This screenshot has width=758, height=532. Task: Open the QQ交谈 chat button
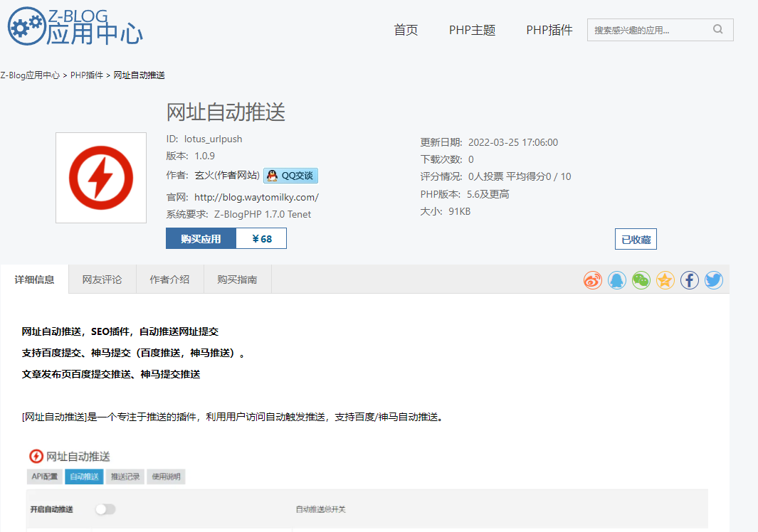290,176
